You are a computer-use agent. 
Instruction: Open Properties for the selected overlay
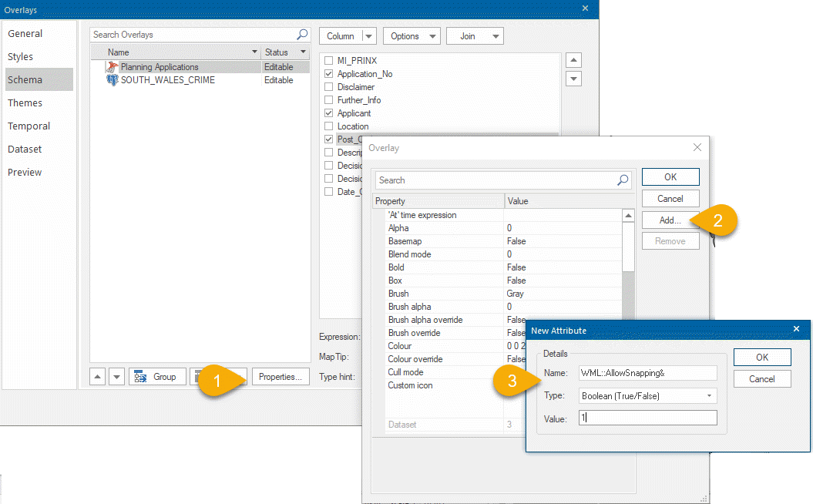point(281,376)
